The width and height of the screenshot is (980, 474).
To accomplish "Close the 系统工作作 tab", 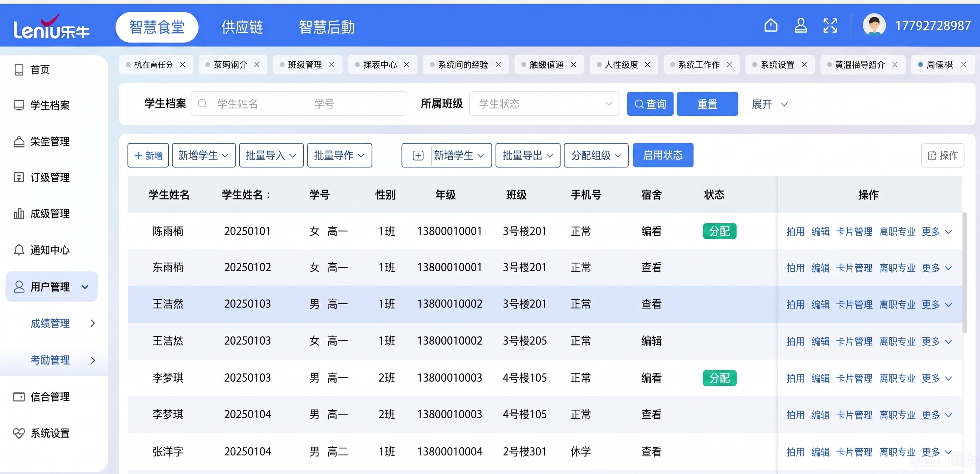I will pyautogui.click(x=729, y=64).
